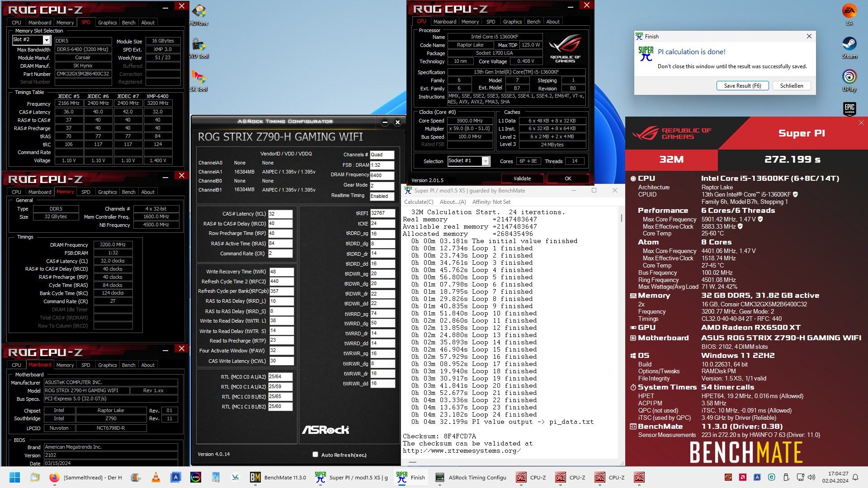The image size is (868, 488).
Task: Click the Part Number CMK32GX5M2B6400C32 field
Action: click(83, 74)
